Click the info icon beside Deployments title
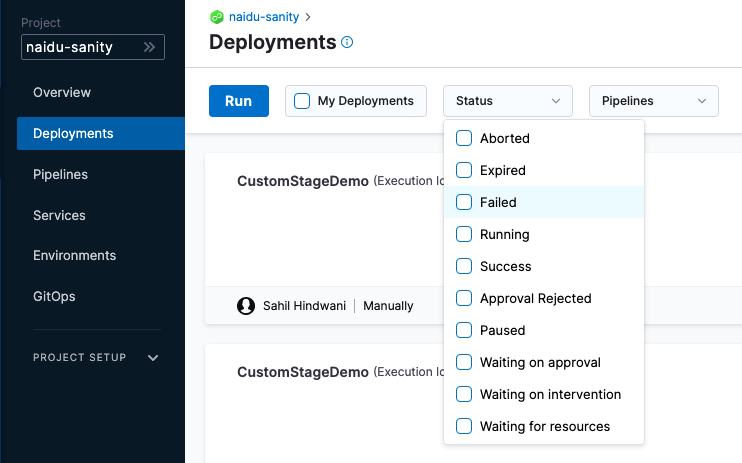The image size is (742, 463). (348, 42)
